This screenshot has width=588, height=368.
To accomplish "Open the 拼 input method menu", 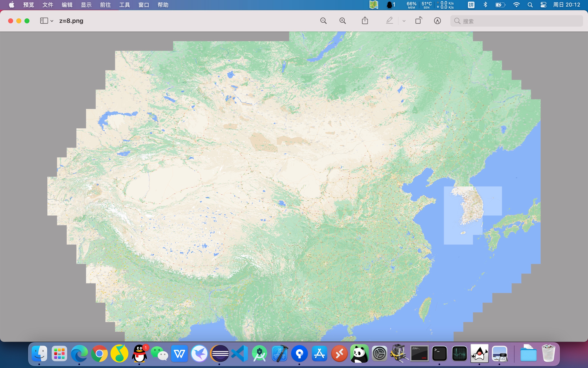I will pos(471,5).
